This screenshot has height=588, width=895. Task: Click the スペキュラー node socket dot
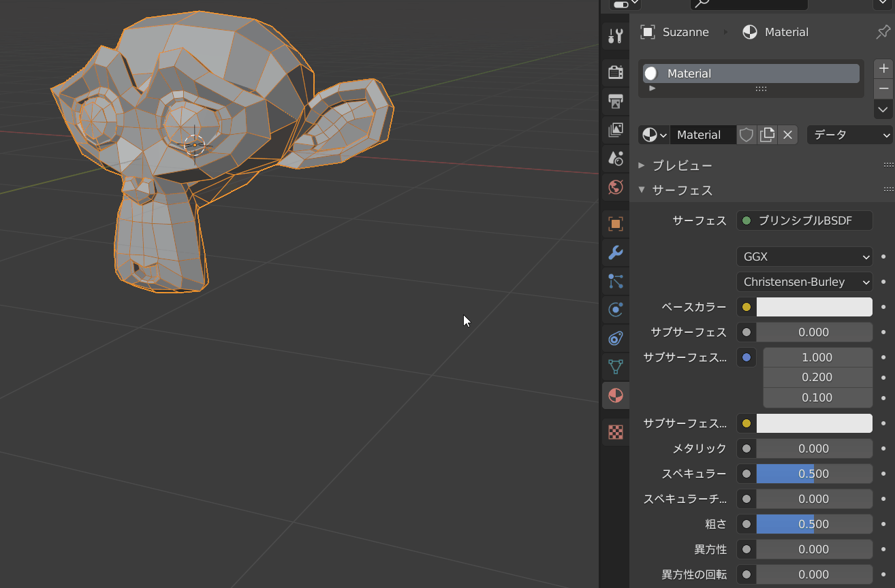(747, 474)
